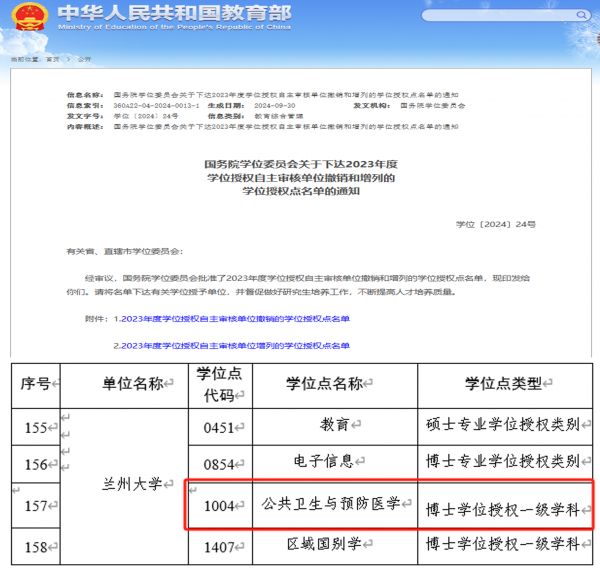
Task: Select code cell 1407
Action: [x=220, y=547]
